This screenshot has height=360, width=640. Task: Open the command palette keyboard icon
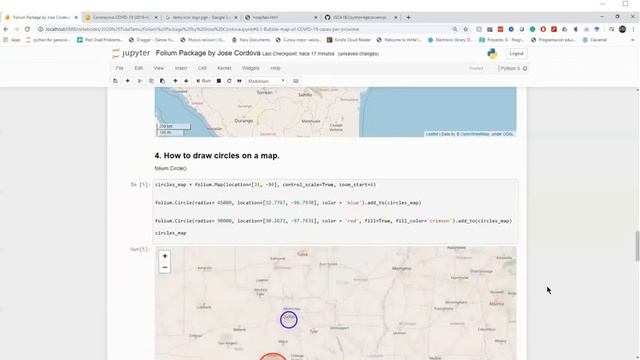tap(296, 81)
